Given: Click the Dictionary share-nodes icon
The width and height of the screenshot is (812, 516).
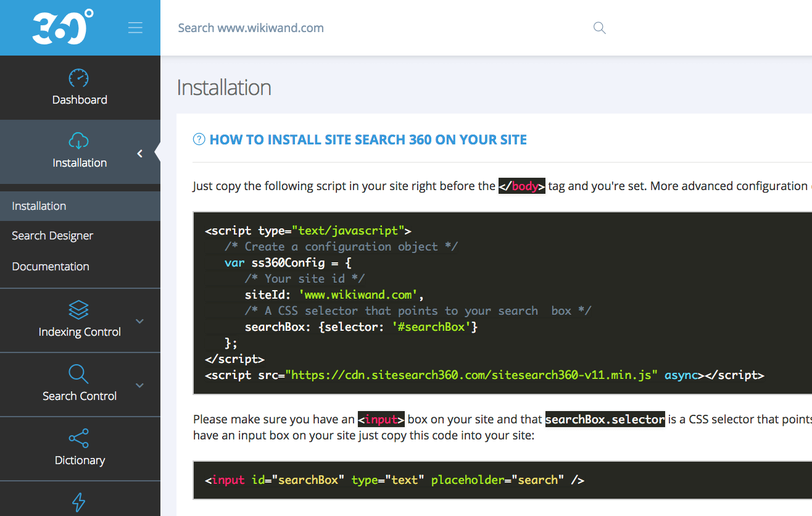Looking at the screenshot, I should tap(79, 438).
